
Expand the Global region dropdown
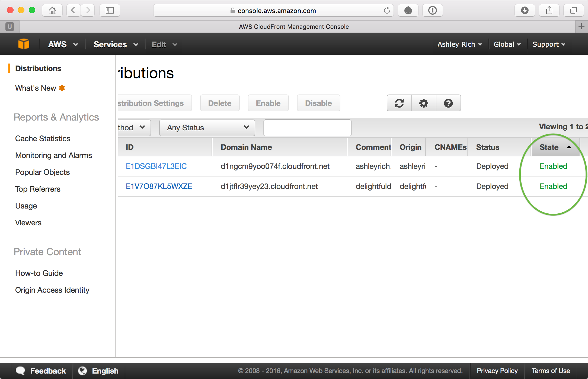pos(507,44)
